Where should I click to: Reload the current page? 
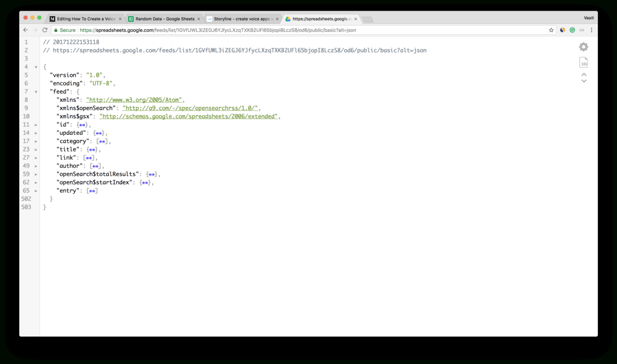(45, 30)
